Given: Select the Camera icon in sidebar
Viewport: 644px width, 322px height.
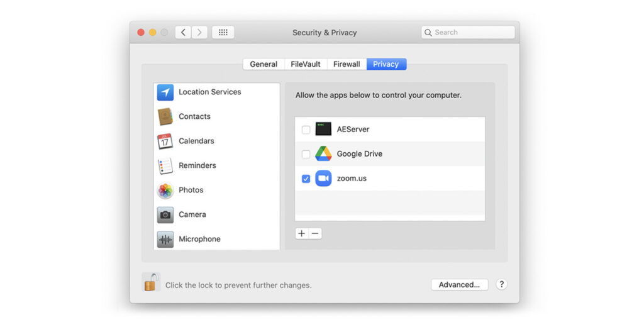Looking at the screenshot, I should (x=165, y=215).
